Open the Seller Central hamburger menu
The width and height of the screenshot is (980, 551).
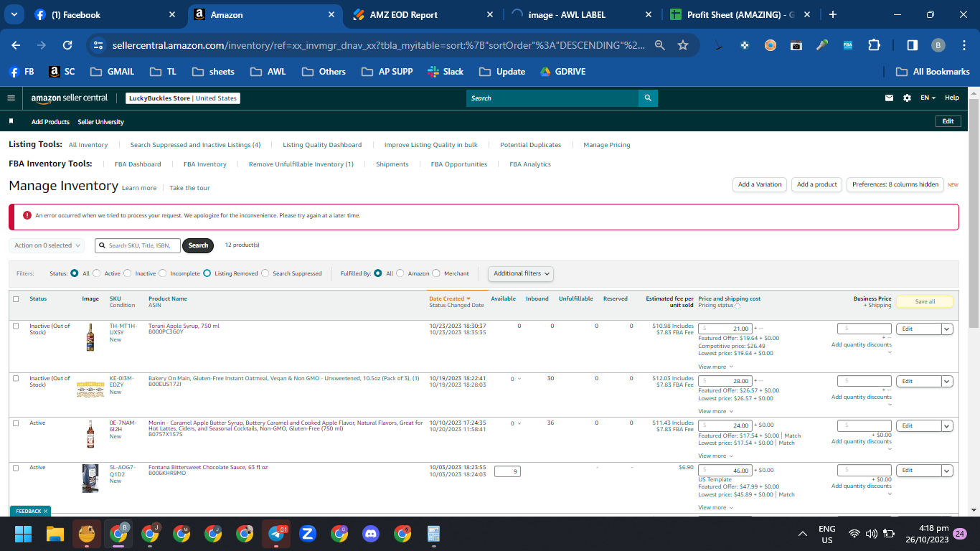point(11,98)
